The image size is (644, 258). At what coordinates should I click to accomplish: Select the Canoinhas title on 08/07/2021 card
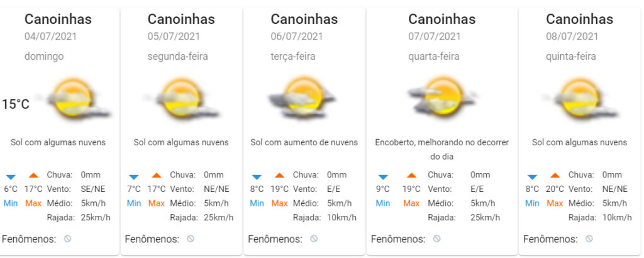coord(579,19)
